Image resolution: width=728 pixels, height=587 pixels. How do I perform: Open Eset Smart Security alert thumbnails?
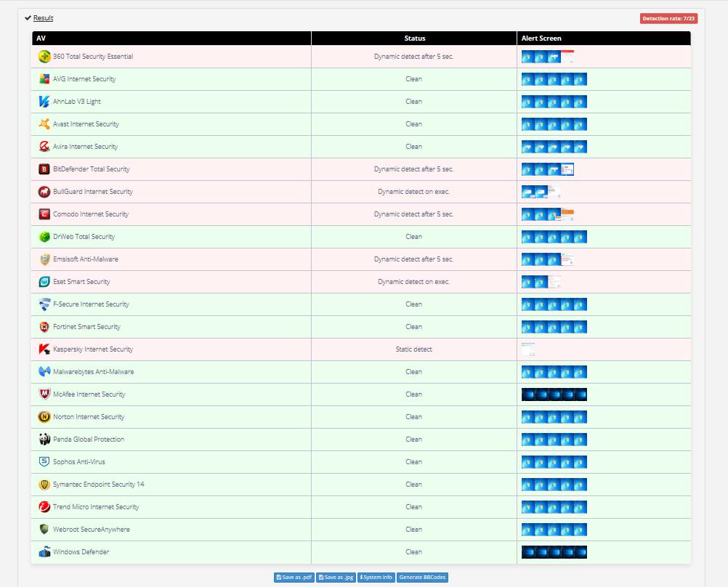pos(541,281)
